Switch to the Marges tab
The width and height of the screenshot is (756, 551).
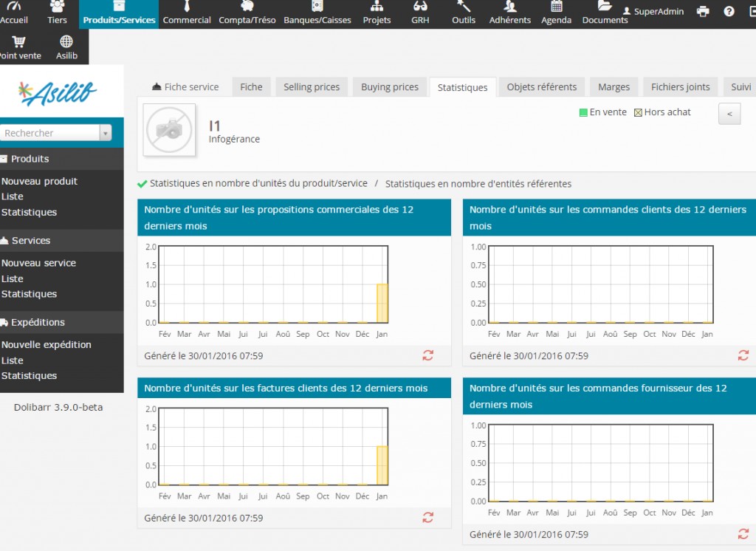coord(614,87)
